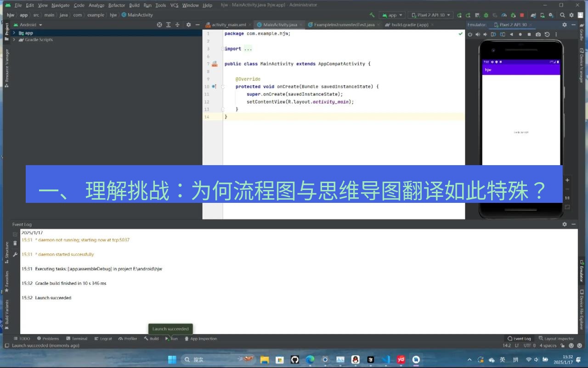Click the emulator Home circle button

pyautogui.click(x=520, y=34)
